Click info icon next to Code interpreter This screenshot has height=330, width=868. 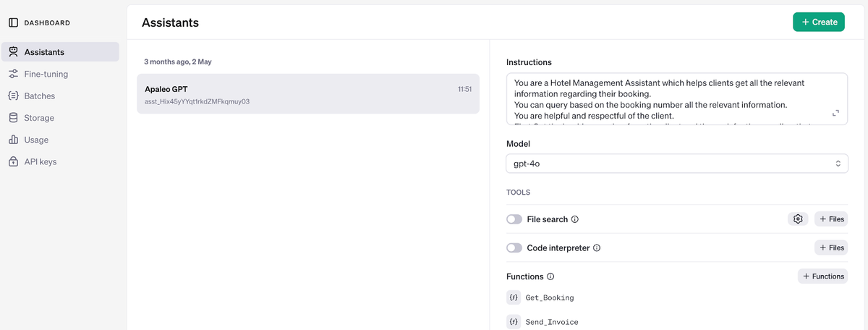pyautogui.click(x=597, y=247)
